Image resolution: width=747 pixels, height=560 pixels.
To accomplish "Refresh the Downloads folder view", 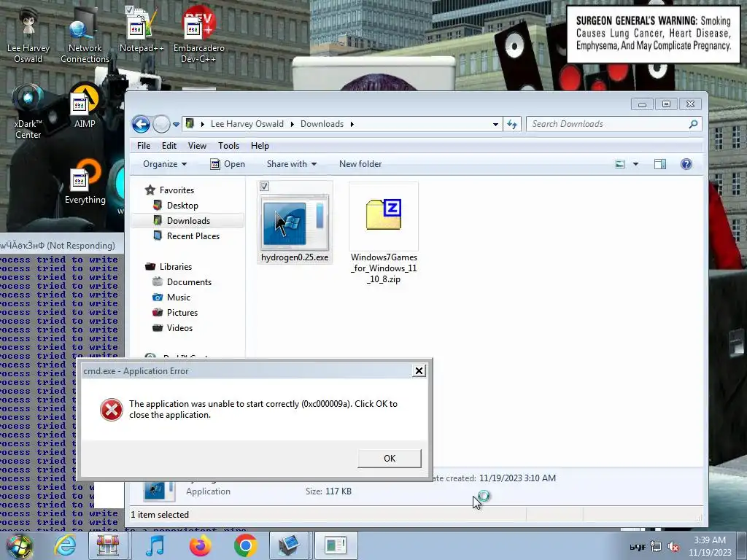I will click(x=512, y=124).
